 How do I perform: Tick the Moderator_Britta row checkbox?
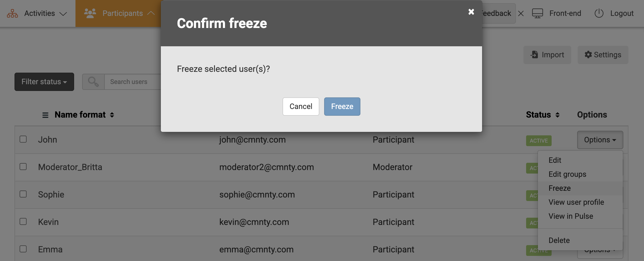(23, 167)
